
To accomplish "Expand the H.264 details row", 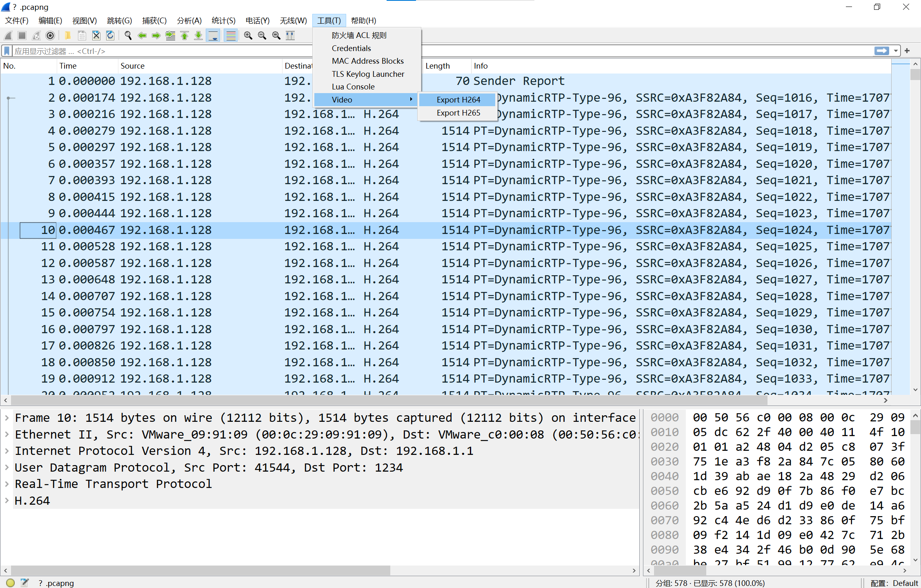I will [7, 501].
